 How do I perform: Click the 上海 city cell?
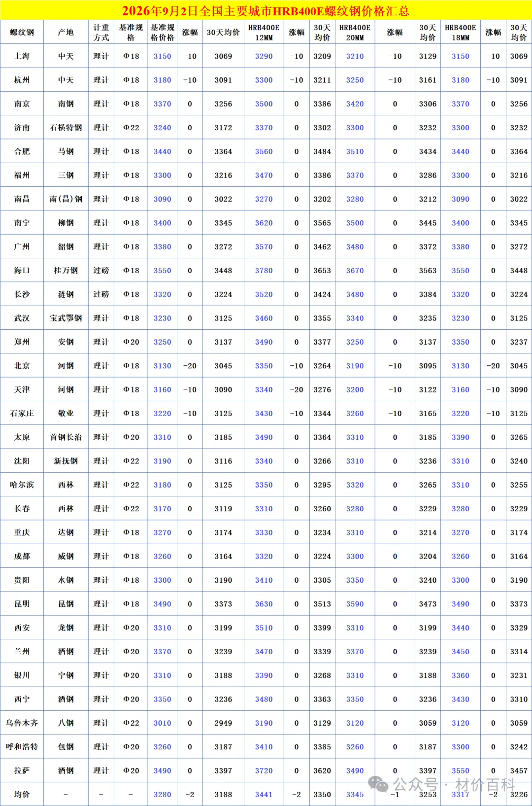tap(22, 56)
